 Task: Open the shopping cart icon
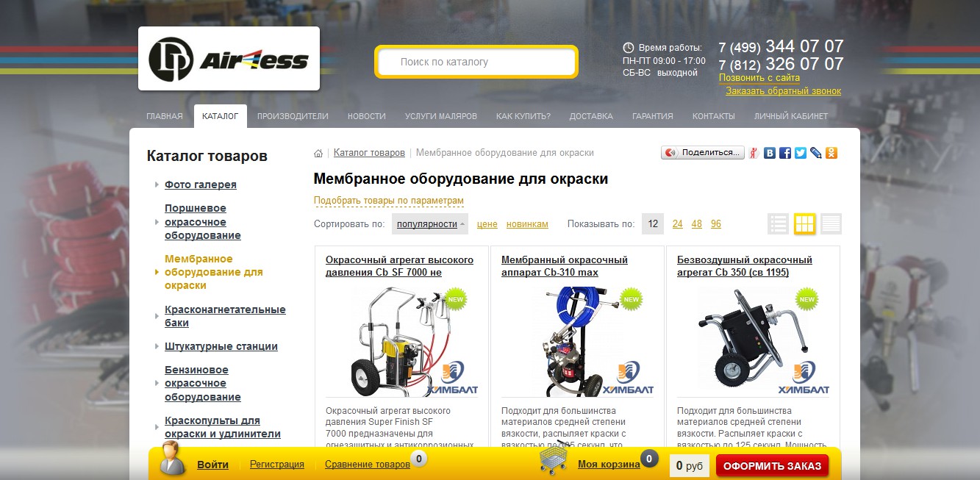coord(557,460)
